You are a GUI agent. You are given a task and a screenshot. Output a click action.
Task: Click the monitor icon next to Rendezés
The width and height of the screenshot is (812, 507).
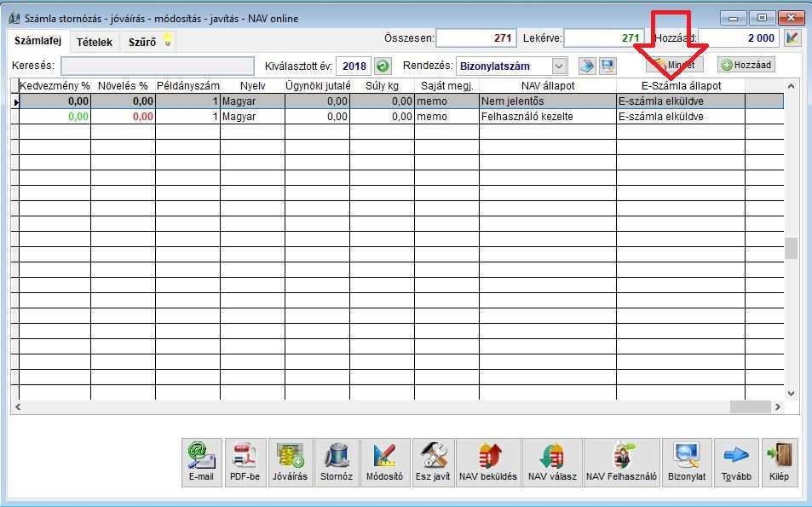608,66
